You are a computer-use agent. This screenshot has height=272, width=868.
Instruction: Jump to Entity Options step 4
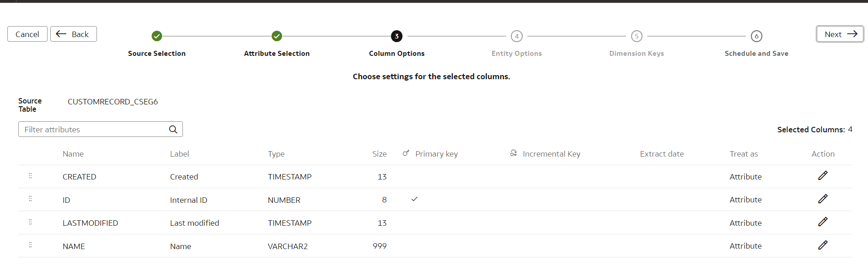[517, 36]
